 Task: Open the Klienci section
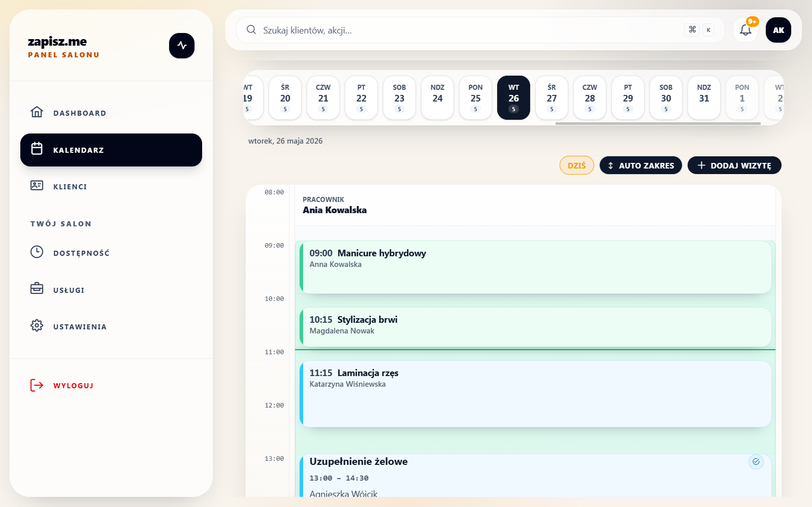[111, 186]
